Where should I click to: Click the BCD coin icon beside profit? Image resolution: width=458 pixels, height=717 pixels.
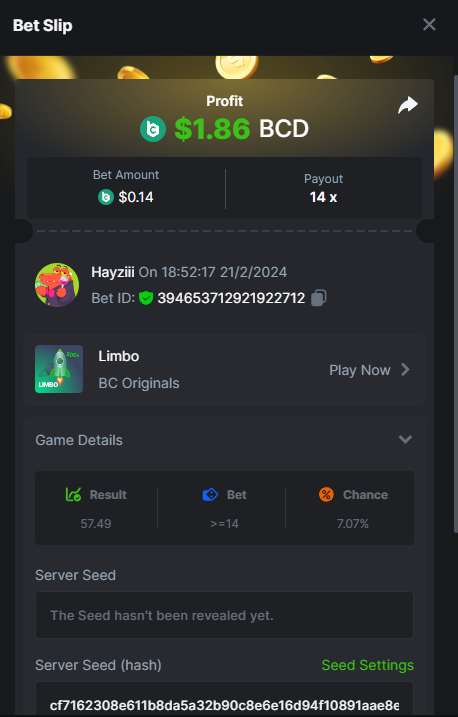tap(153, 129)
